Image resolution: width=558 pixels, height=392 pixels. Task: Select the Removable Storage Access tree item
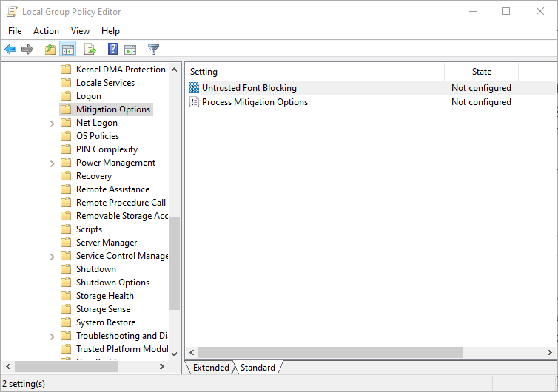pos(122,216)
